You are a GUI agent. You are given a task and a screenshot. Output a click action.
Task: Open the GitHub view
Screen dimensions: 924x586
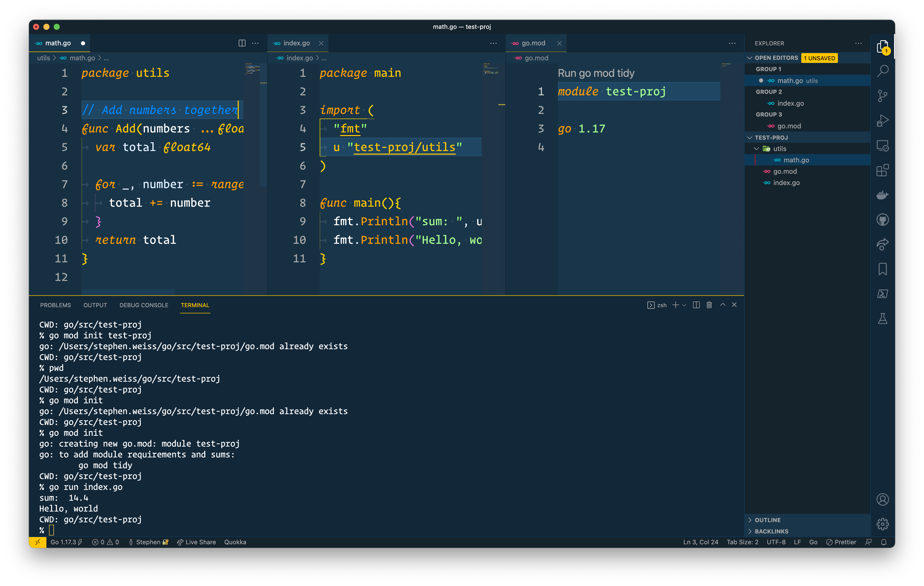[x=882, y=220]
